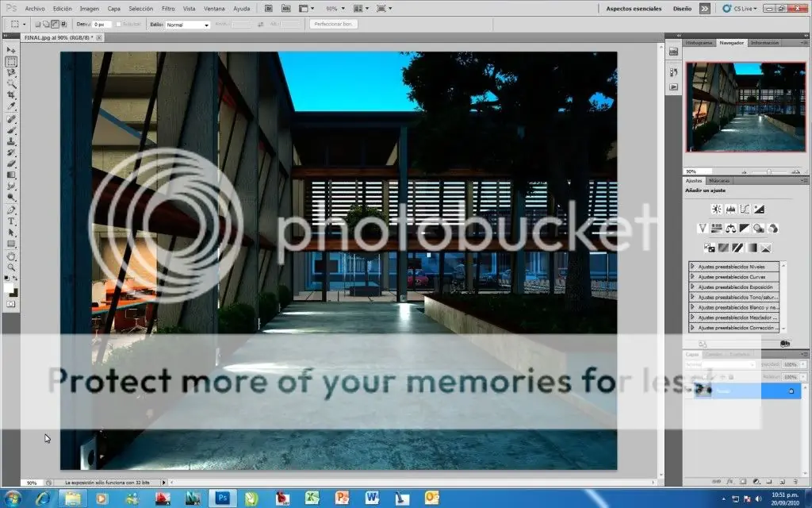Select the Eraser tool
This screenshot has width=812, height=508.
[x=11, y=164]
